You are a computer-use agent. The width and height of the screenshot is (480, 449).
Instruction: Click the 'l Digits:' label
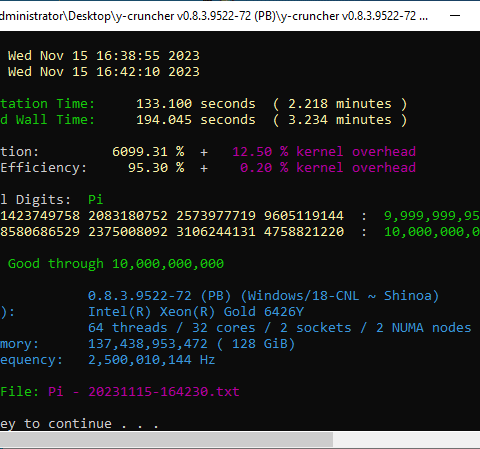pyautogui.click(x=35, y=200)
